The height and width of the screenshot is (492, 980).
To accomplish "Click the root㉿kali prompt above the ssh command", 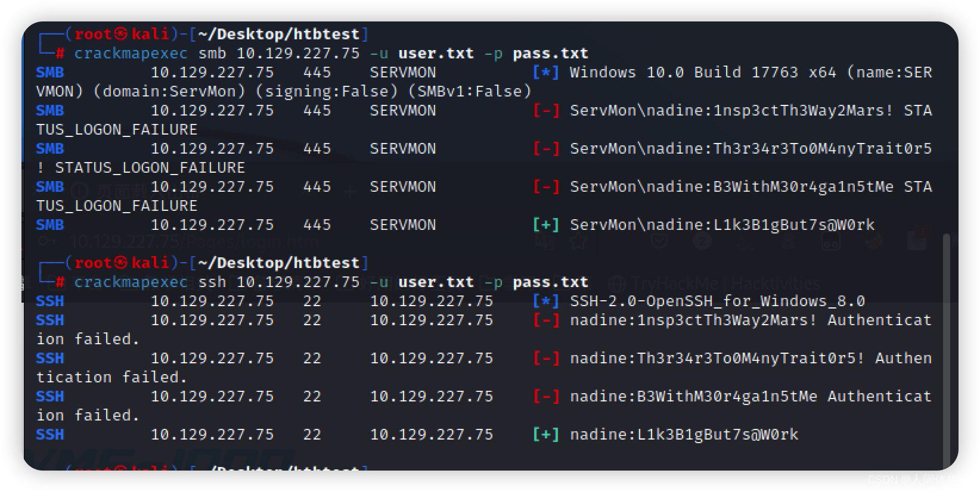I will [122, 263].
